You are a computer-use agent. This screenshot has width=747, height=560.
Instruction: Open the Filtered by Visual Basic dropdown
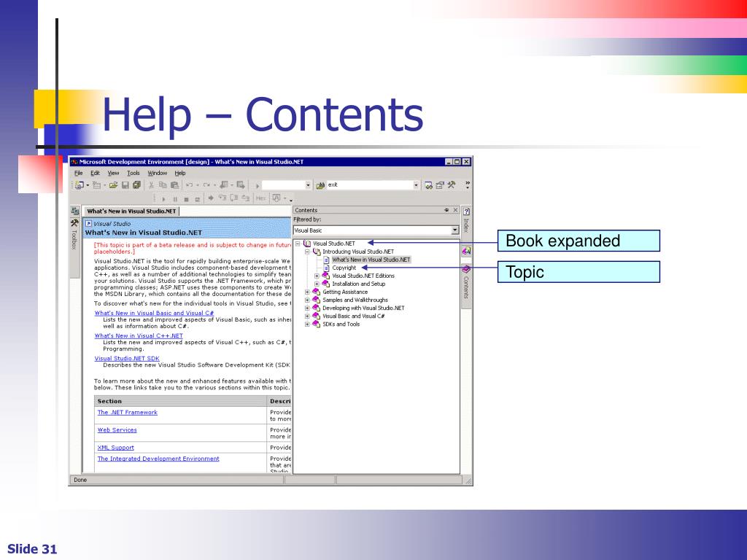(455, 230)
